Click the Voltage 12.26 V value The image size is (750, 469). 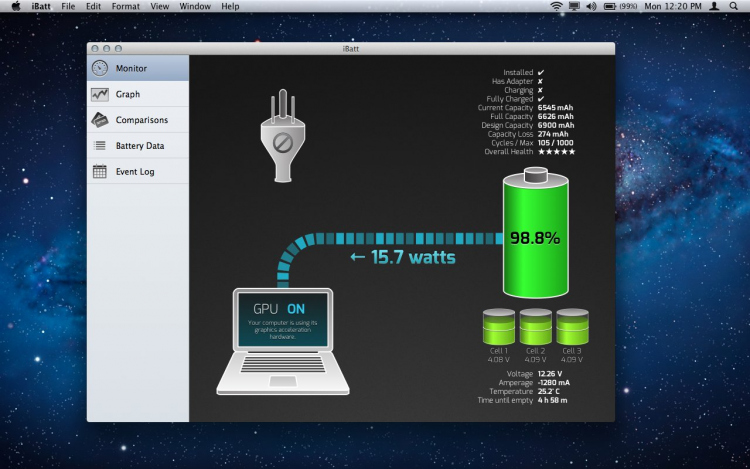[550, 374]
